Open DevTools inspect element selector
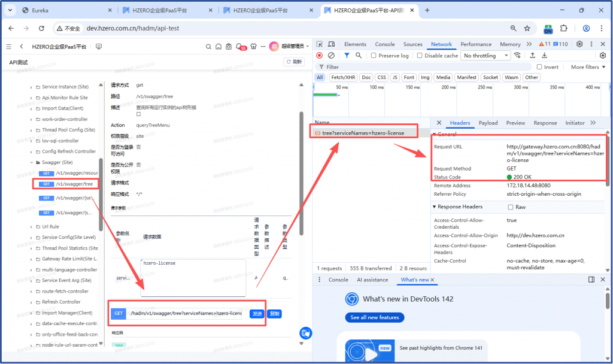 (x=320, y=44)
